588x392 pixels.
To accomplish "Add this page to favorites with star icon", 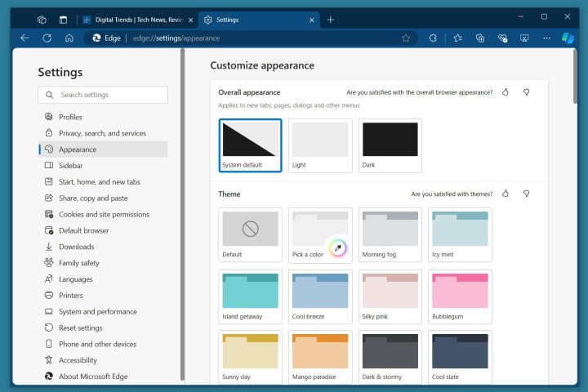I will (x=406, y=38).
